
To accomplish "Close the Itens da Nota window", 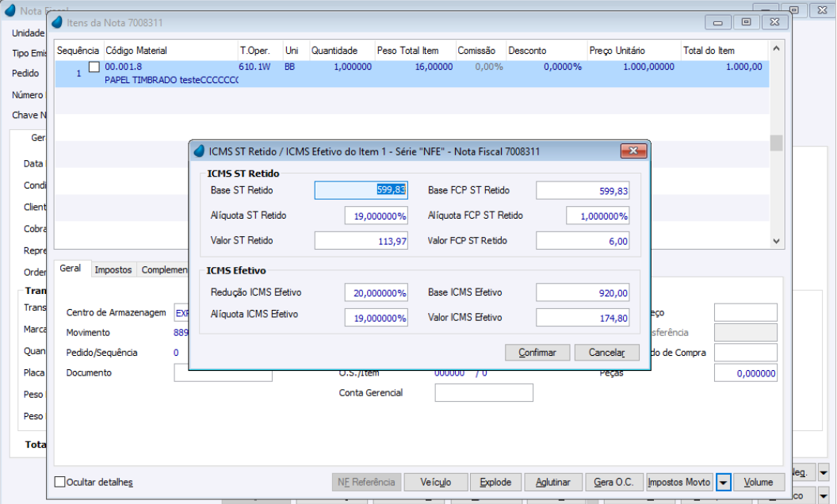I will [x=774, y=22].
